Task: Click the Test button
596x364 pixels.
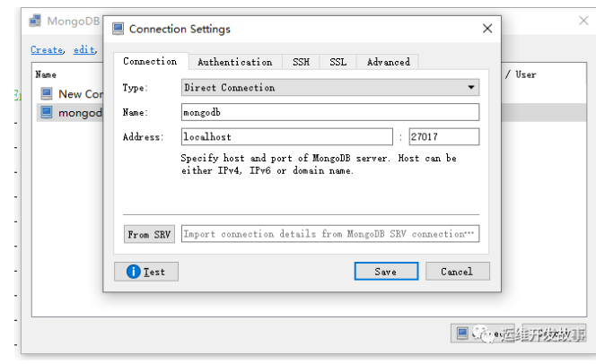Action: (x=146, y=272)
